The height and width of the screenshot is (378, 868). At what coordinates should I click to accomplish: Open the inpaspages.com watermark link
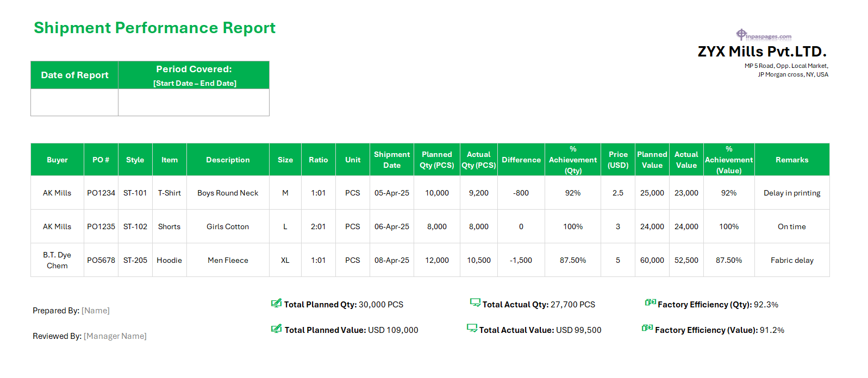tap(769, 37)
